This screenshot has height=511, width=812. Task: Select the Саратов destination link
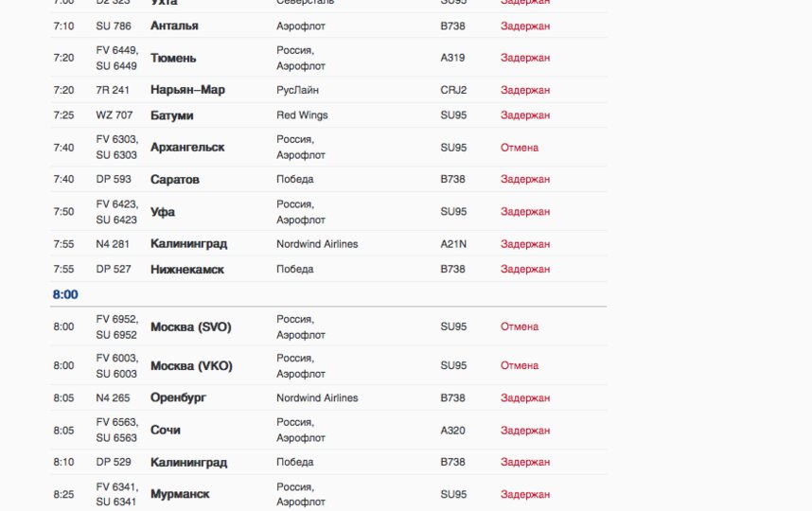[175, 180]
